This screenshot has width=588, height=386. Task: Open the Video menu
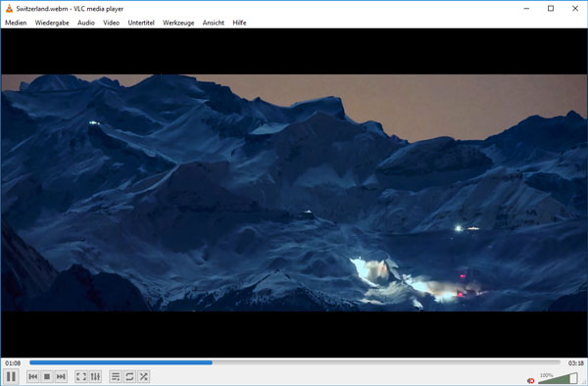[112, 23]
